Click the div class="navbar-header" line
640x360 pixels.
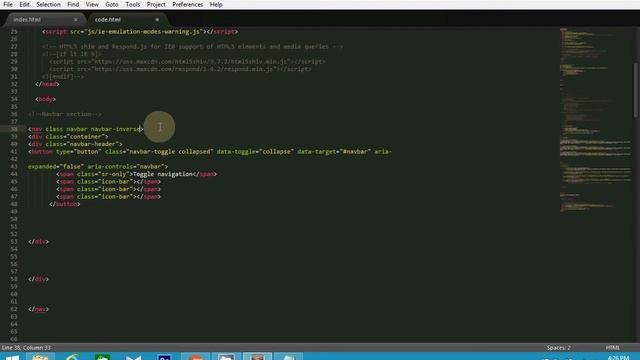(x=75, y=144)
